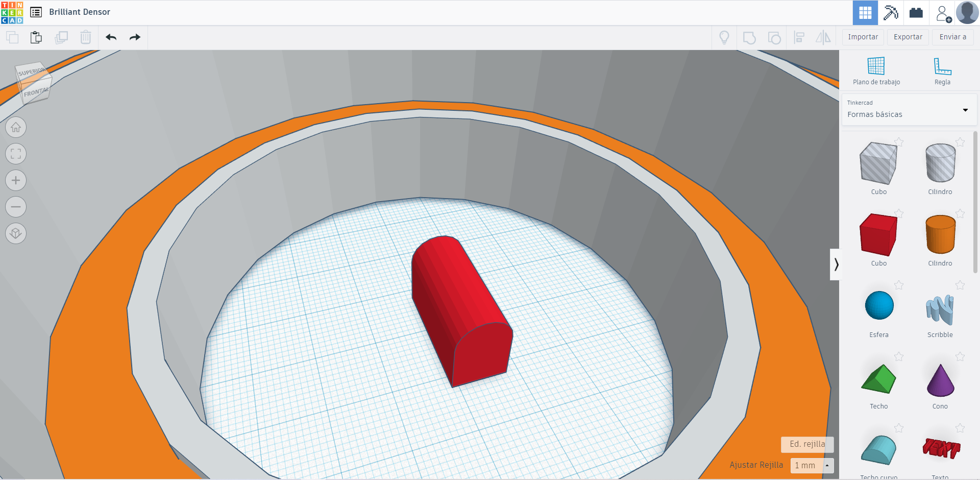Collapse the shapes panel chevron
Viewport: 980px width, 480px height.
tap(835, 265)
